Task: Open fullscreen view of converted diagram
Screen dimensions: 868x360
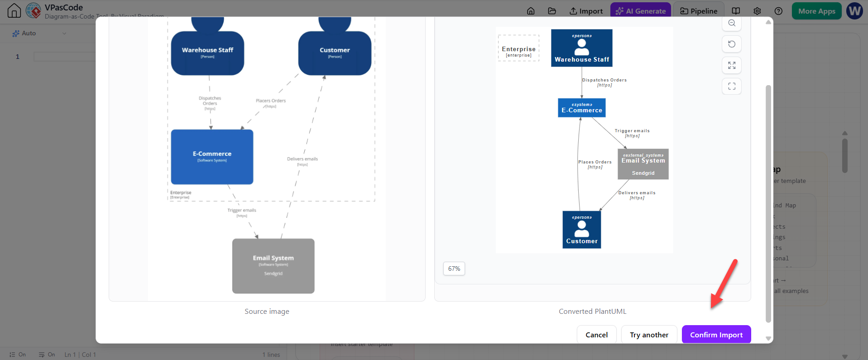Action: coord(732,86)
